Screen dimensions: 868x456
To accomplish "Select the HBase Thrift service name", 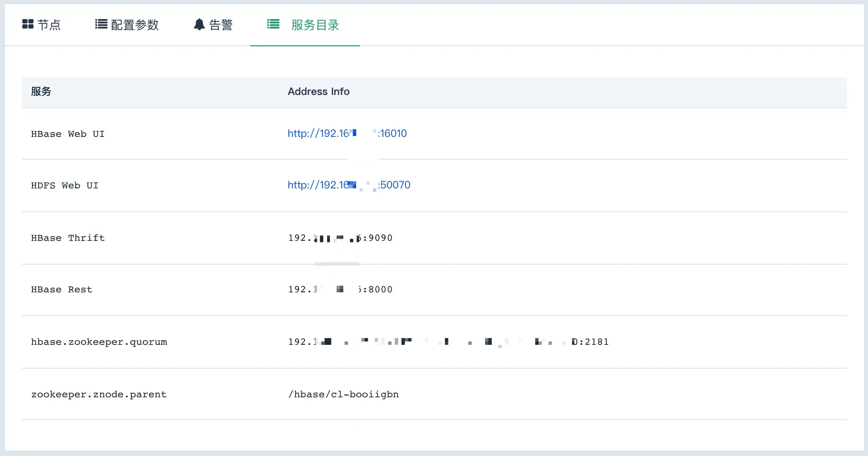I will pos(68,238).
